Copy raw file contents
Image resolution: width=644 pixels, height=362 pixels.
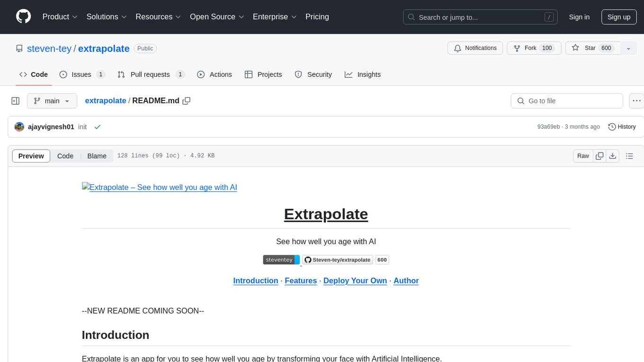(x=600, y=156)
